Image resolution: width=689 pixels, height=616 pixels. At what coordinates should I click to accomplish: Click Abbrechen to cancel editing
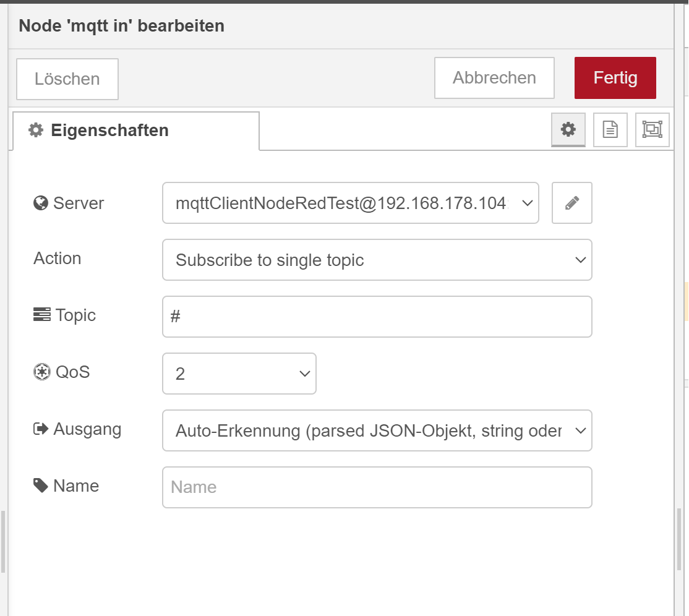click(x=494, y=78)
